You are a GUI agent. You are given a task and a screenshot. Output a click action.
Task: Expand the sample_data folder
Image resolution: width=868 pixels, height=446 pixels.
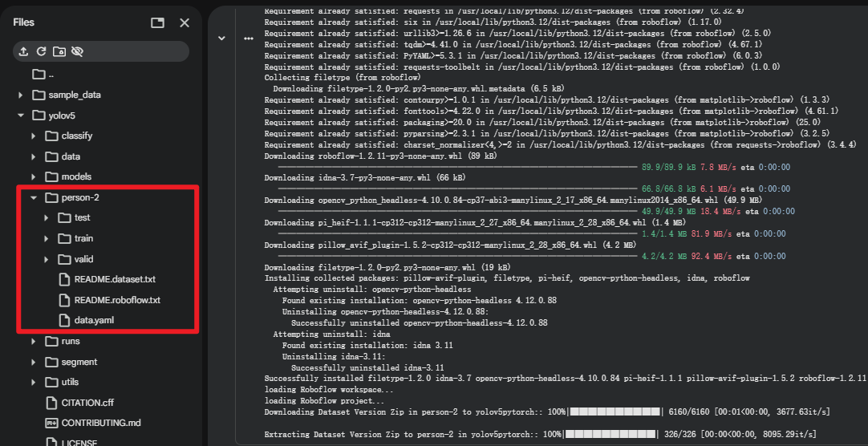pos(21,95)
